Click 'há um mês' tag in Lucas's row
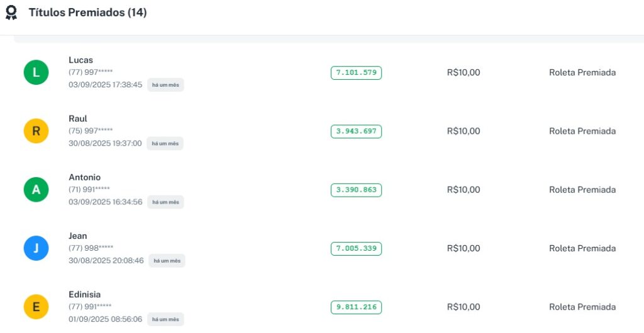644x333 pixels. pos(165,85)
